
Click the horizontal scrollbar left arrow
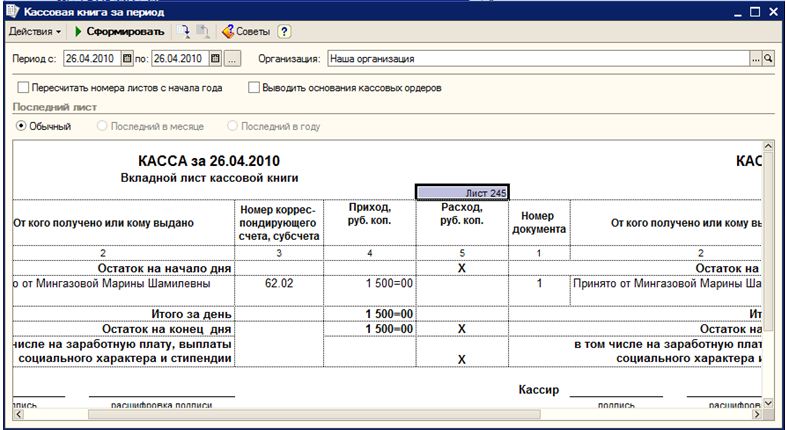coord(19,414)
